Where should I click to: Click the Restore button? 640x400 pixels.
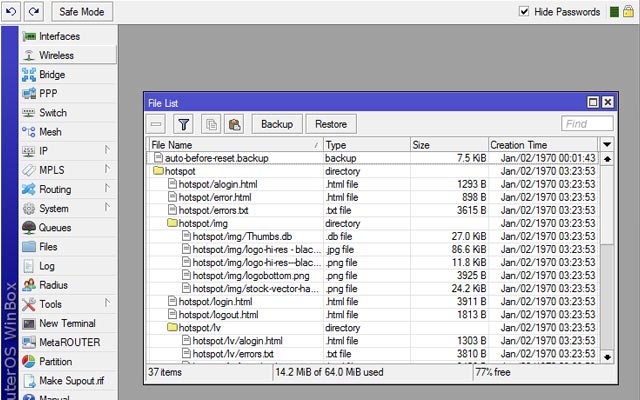pos(331,124)
